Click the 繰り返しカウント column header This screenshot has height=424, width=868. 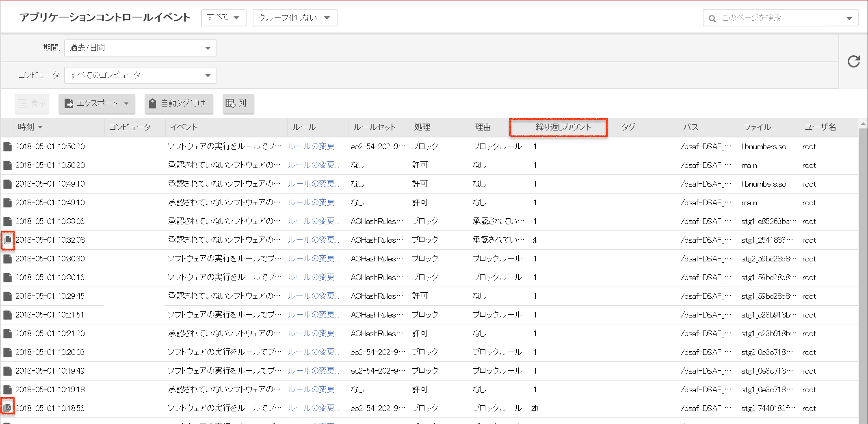pos(563,127)
